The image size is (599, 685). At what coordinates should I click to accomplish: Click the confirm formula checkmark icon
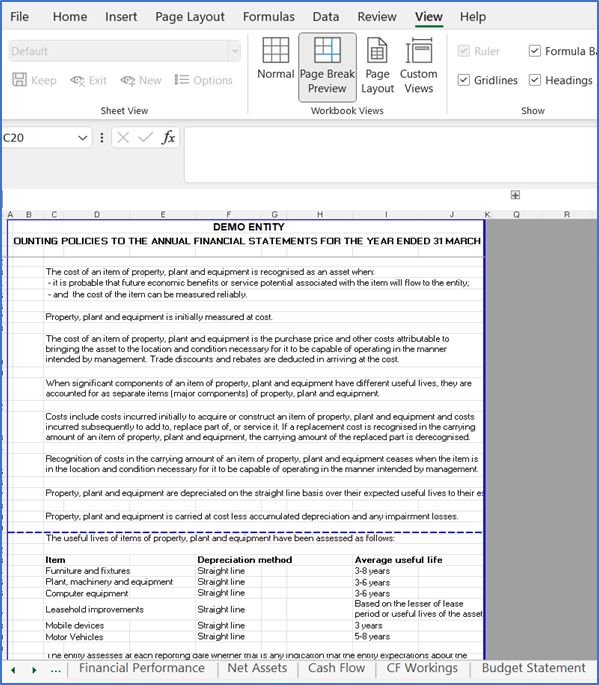145,138
